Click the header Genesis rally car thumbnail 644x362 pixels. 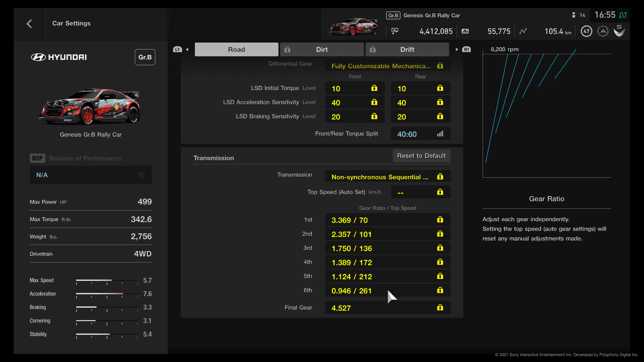pos(354,26)
